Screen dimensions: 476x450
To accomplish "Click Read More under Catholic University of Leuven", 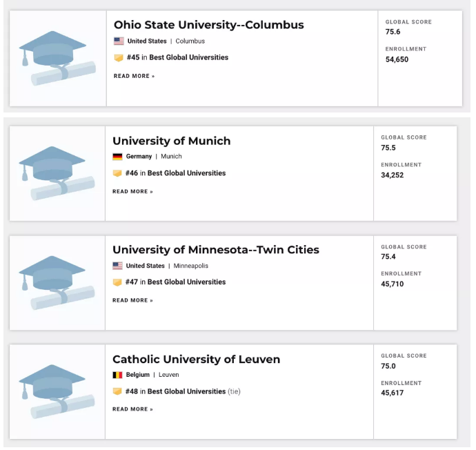I will pyautogui.click(x=132, y=409).
